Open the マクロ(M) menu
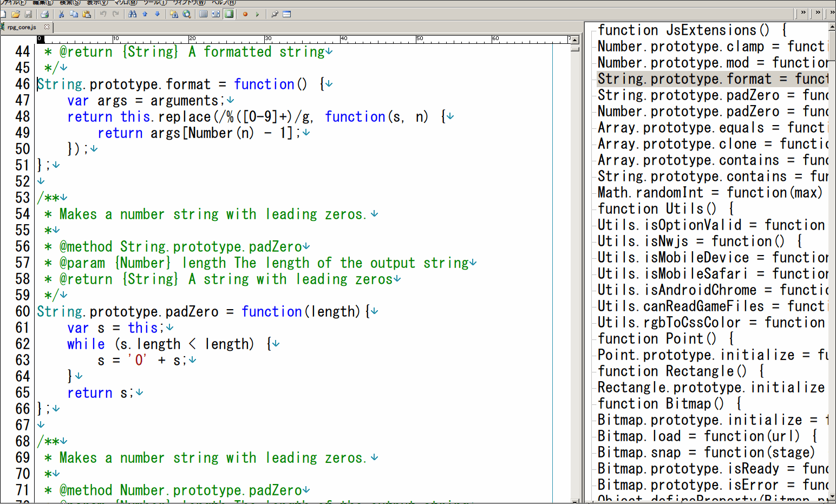The image size is (836, 504). point(126,3)
